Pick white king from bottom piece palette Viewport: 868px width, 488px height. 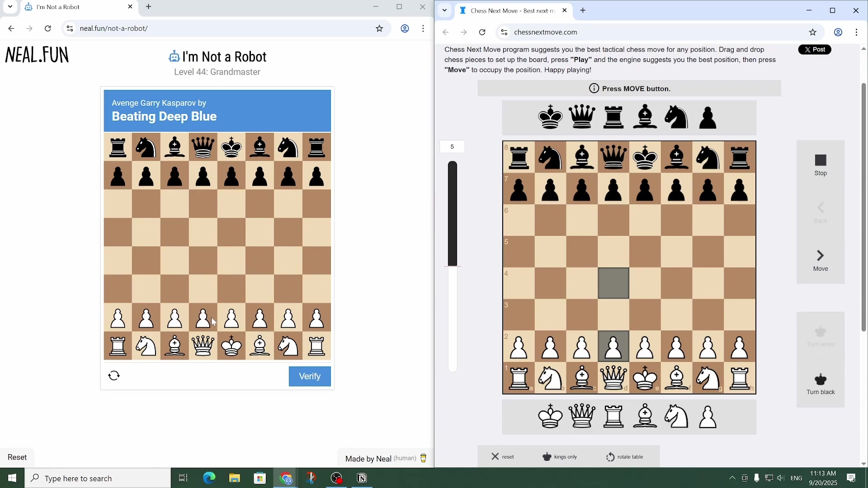[550, 416]
